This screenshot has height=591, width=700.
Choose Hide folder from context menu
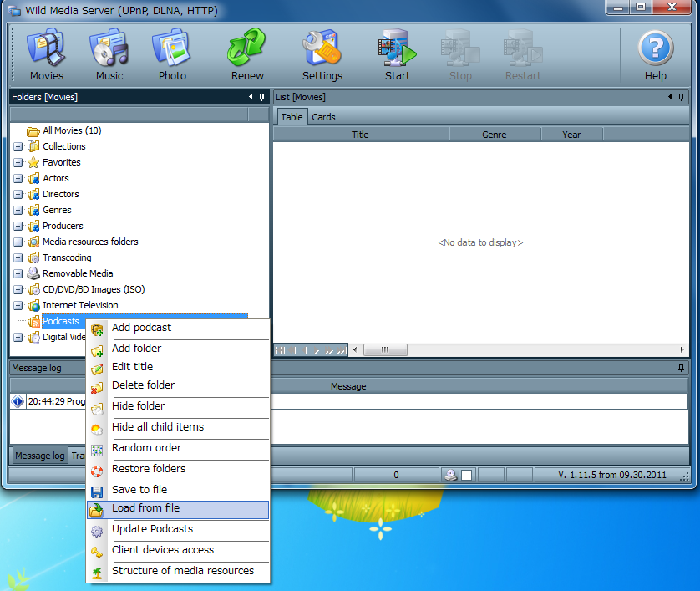tap(178, 405)
